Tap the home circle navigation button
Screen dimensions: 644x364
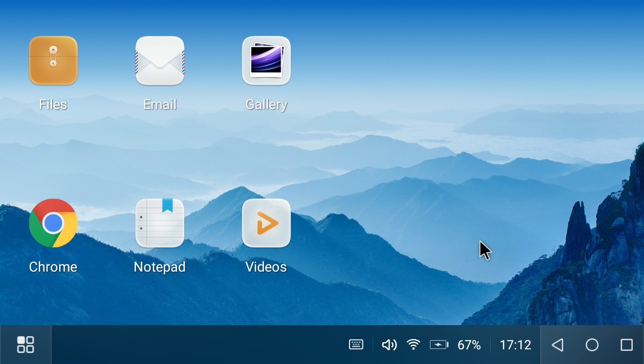coord(592,345)
